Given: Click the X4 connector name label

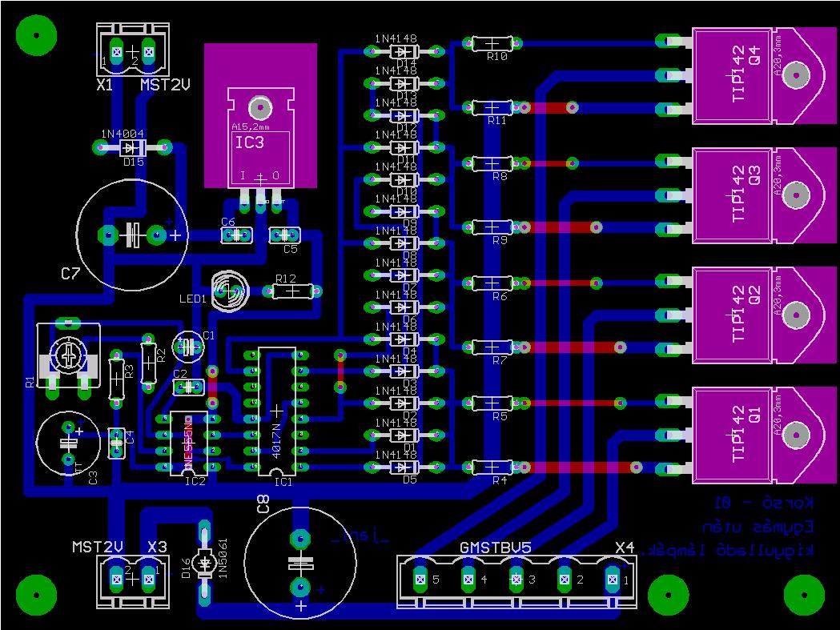Looking at the screenshot, I should point(625,548).
